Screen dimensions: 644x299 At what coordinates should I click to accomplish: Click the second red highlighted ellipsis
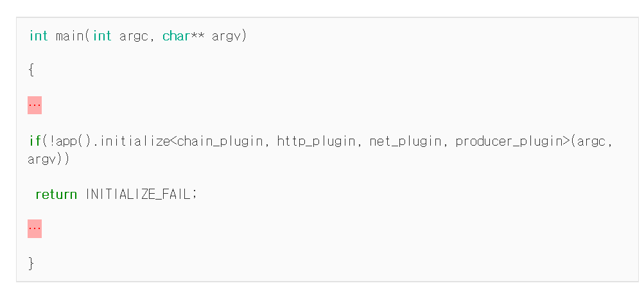click(x=35, y=229)
